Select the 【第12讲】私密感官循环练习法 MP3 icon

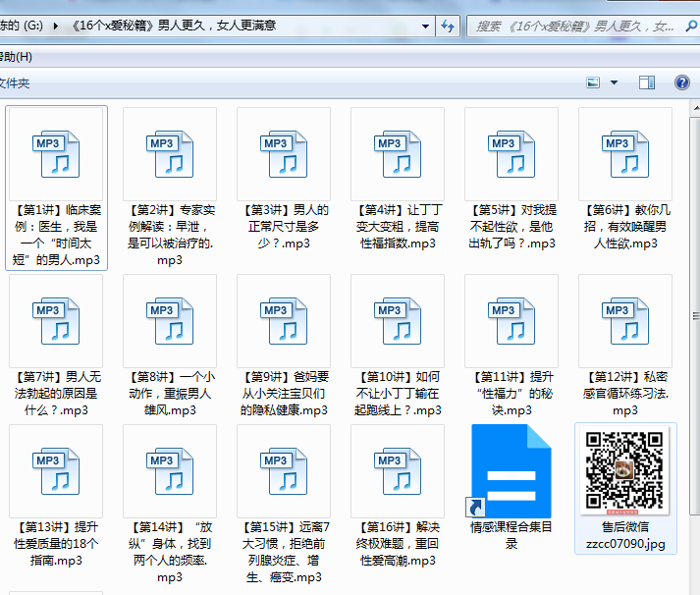point(625,321)
